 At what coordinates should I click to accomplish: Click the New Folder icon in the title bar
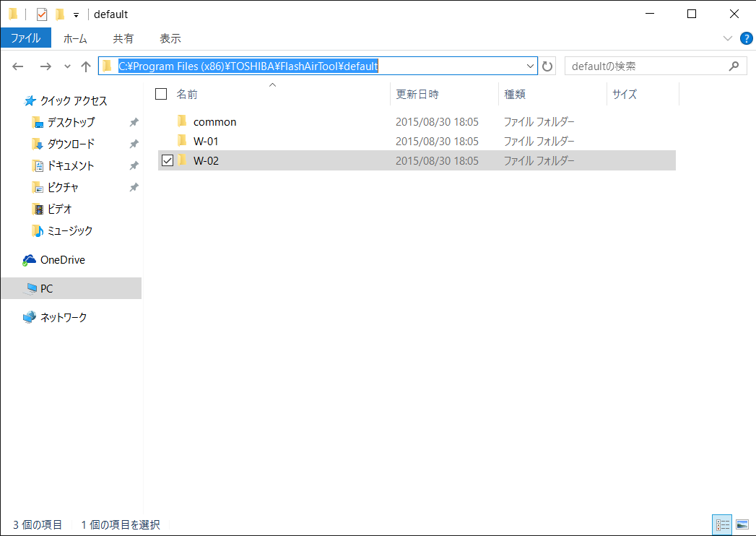click(x=60, y=14)
